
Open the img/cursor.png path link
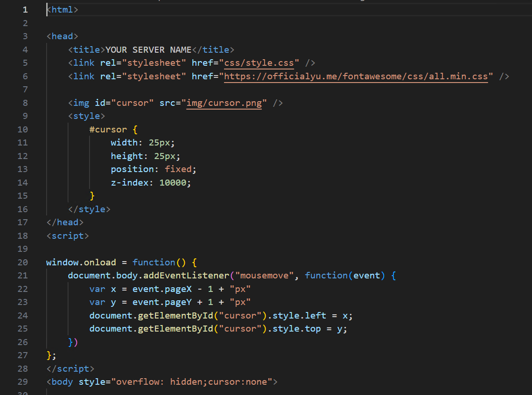pyautogui.click(x=224, y=103)
